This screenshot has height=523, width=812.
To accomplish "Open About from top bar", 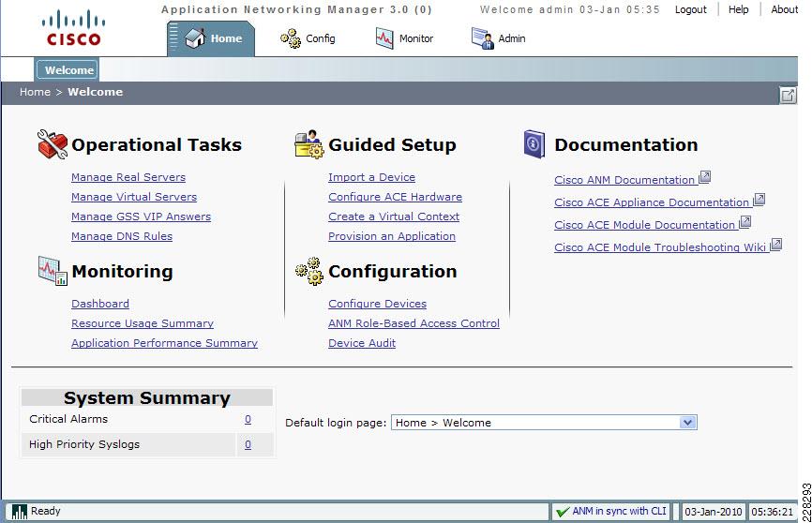I will [784, 9].
